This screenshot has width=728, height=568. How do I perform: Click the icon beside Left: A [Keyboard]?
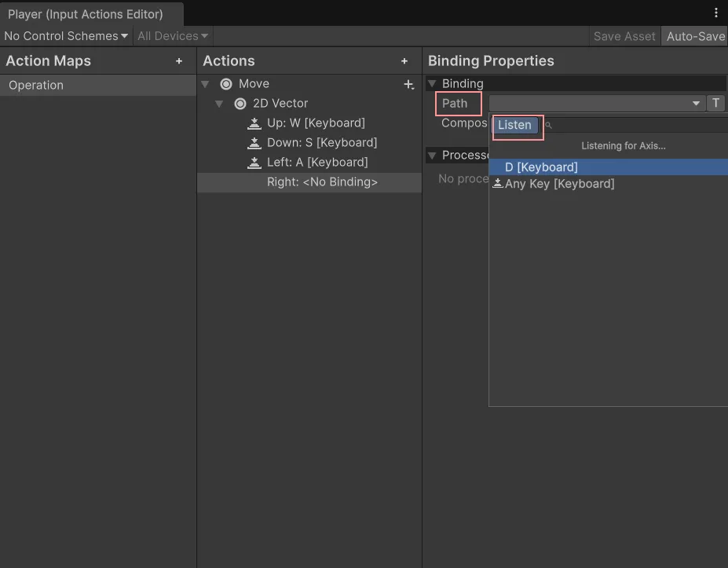pyautogui.click(x=254, y=163)
